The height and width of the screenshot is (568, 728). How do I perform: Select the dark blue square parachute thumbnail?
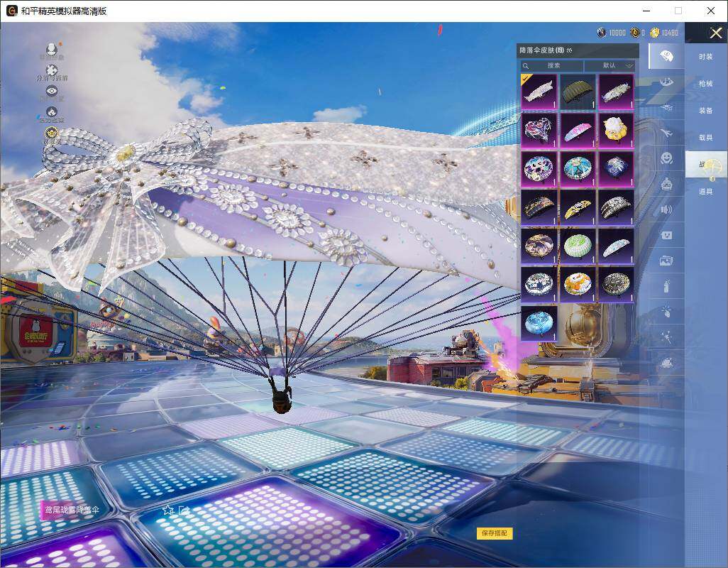click(x=616, y=168)
